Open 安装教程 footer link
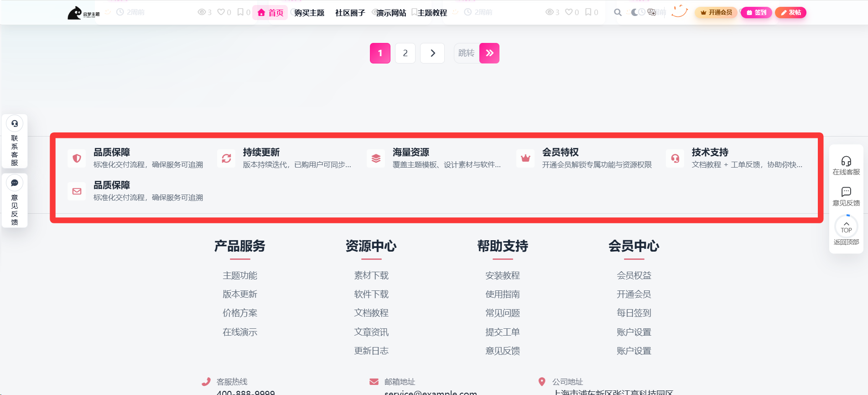This screenshot has width=868, height=395. coord(503,275)
